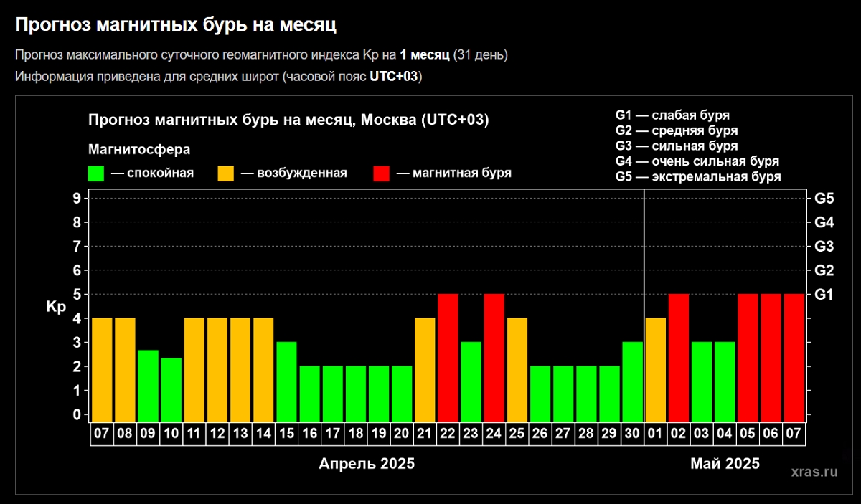Select date label 05 in May
This screenshot has width=861, height=504.
click(x=748, y=434)
